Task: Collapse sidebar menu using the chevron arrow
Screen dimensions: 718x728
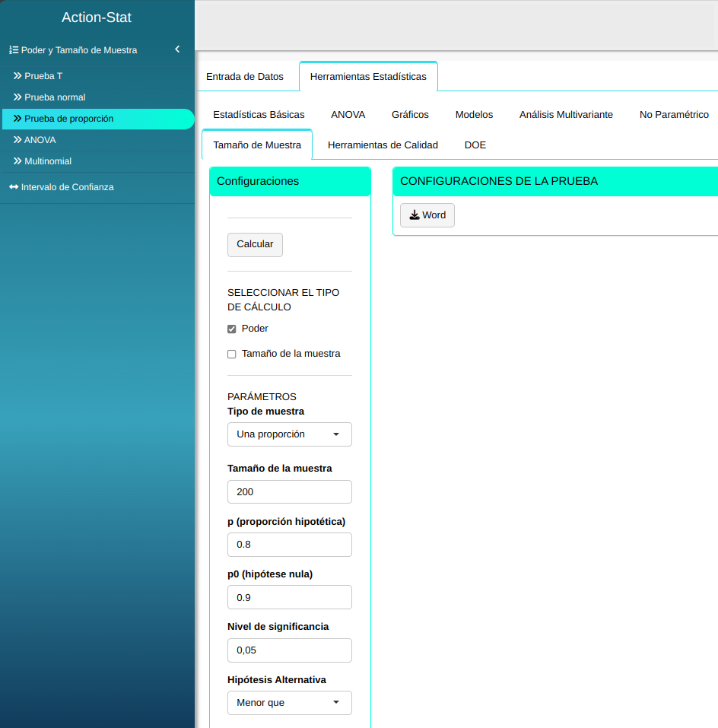Action: (x=177, y=49)
